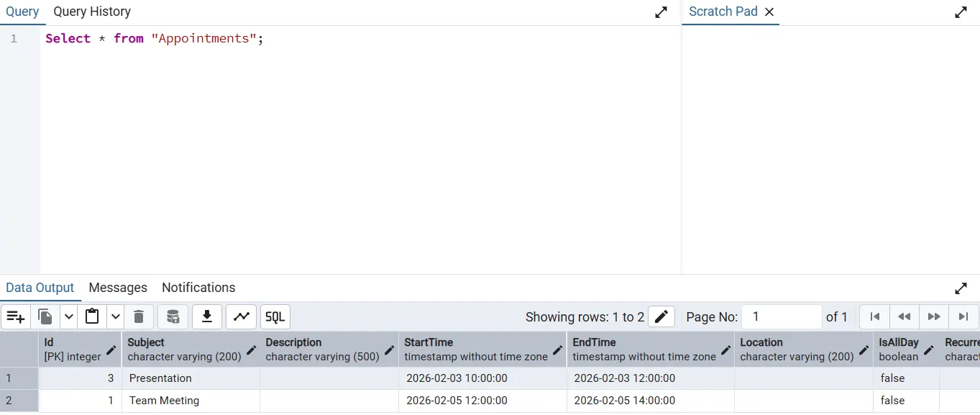This screenshot has height=415, width=980.
Task: Click the Copy icon in results toolbar
Action: tap(45, 316)
